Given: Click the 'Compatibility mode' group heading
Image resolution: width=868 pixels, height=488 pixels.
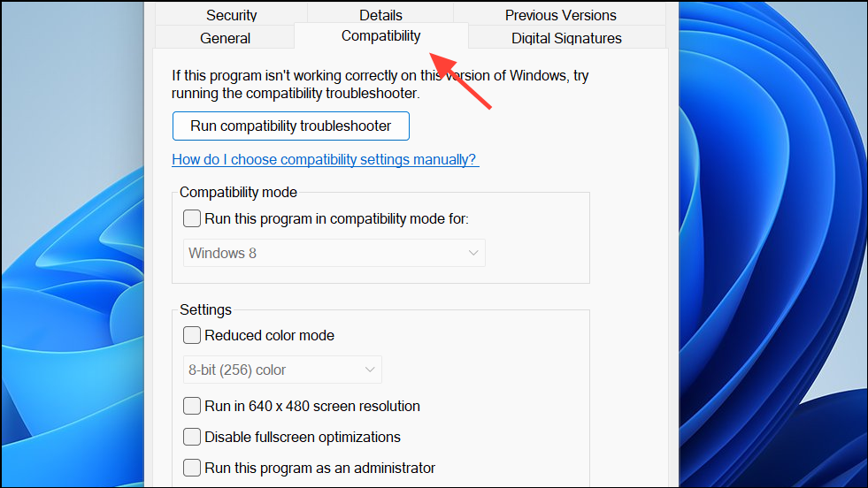Looking at the screenshot, I should pos(238,192).
